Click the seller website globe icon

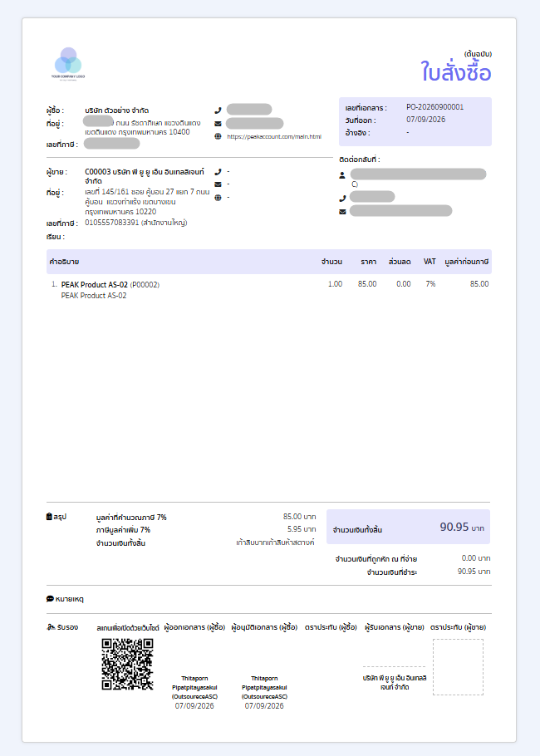[218, 197]
